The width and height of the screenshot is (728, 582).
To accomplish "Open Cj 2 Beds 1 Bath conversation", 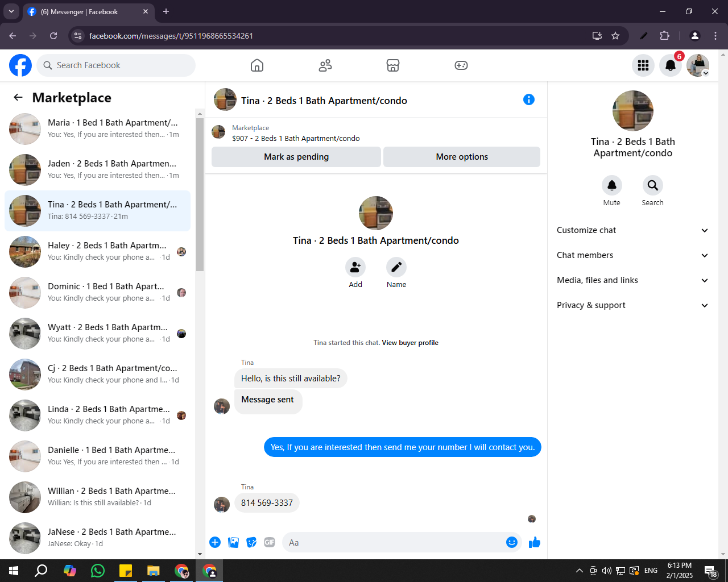I will (x=97, y=375).
